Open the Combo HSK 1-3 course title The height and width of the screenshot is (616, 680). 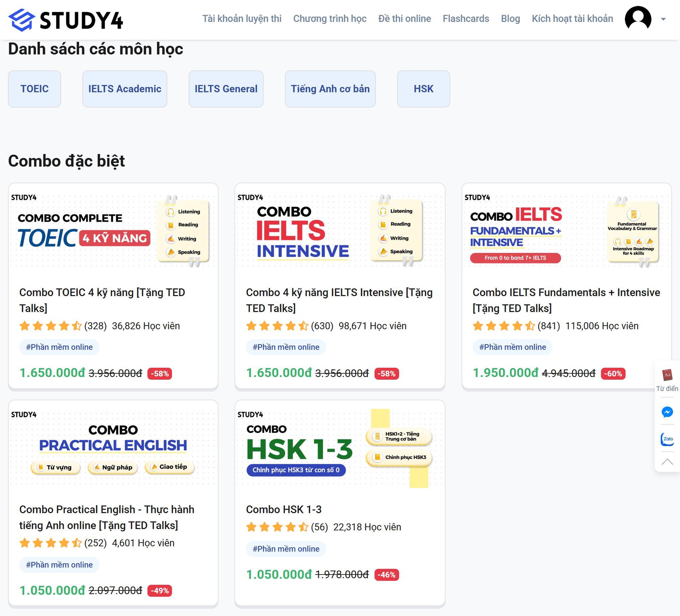tap(285, 510)
